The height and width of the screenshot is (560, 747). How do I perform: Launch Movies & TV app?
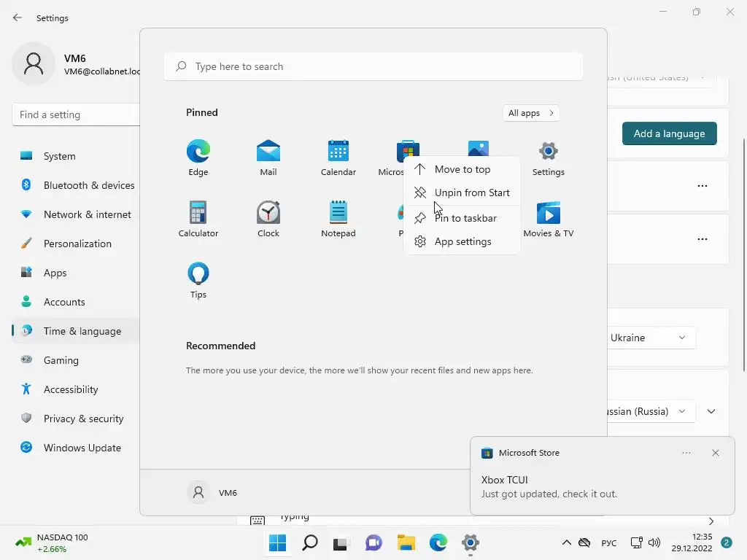point(549,219)
